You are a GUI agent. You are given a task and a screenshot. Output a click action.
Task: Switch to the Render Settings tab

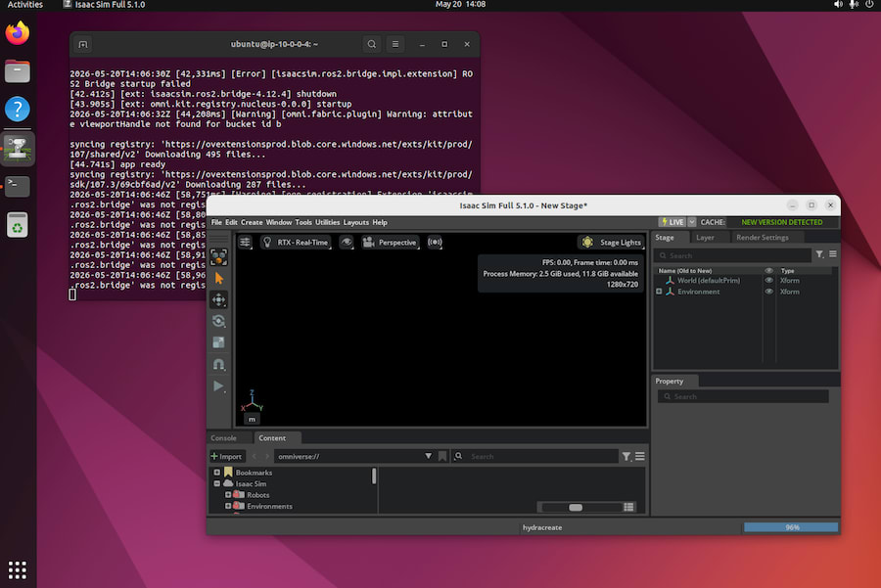pyautogui.click(x=763, y=238)
